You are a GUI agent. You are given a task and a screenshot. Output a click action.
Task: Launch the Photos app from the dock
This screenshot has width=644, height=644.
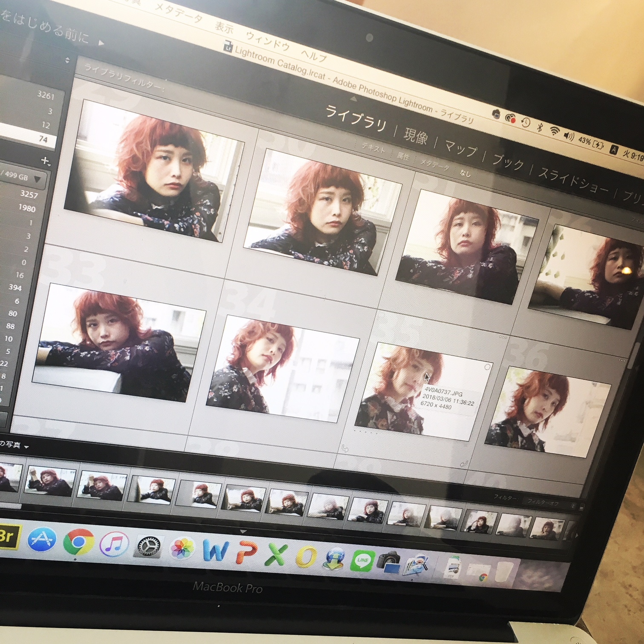point(182,549)
